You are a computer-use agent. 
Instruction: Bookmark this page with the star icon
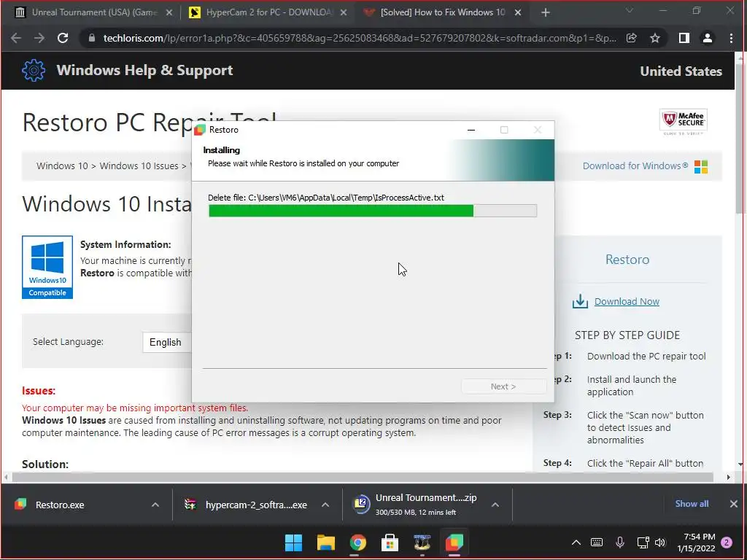(x=655, y=38)
